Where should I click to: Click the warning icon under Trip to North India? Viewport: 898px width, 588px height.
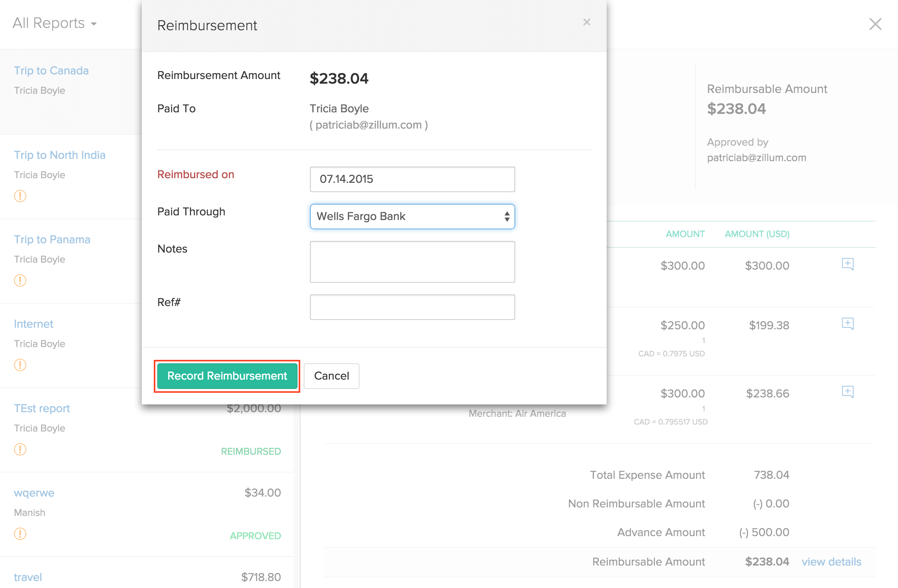(20, 196)
